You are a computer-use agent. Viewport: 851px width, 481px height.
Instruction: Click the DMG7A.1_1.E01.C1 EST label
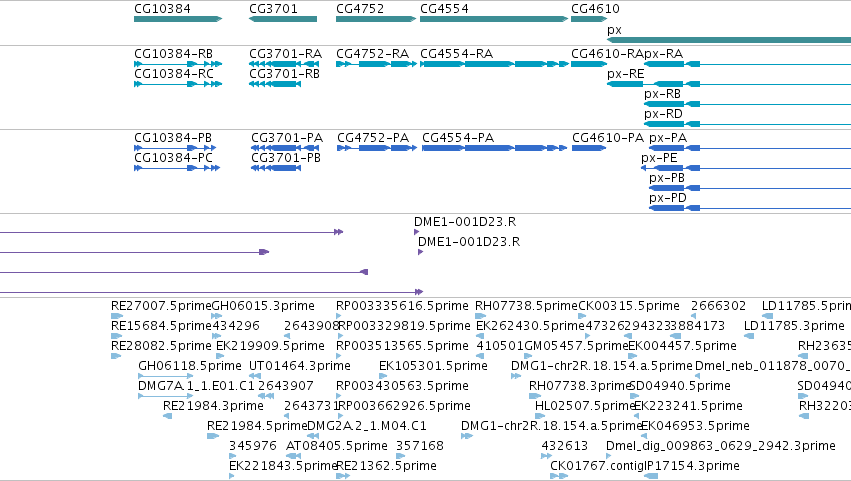pos(196,386)
